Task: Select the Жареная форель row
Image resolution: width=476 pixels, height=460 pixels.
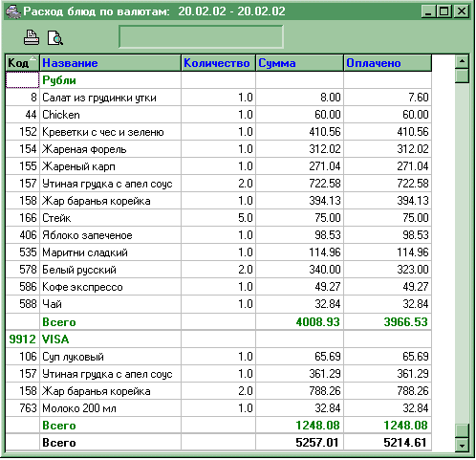Action: 219,149
